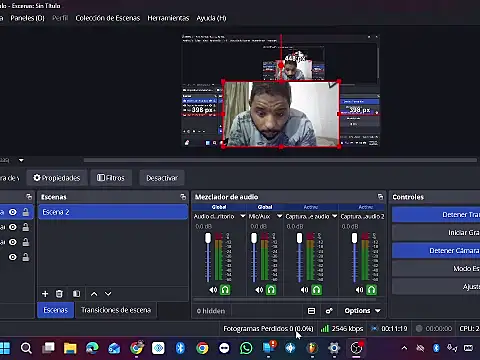This screenshot has width=480, height=360.
Task: Open the OBS Studio icon in the taskbar
Action: coord(356,348)
